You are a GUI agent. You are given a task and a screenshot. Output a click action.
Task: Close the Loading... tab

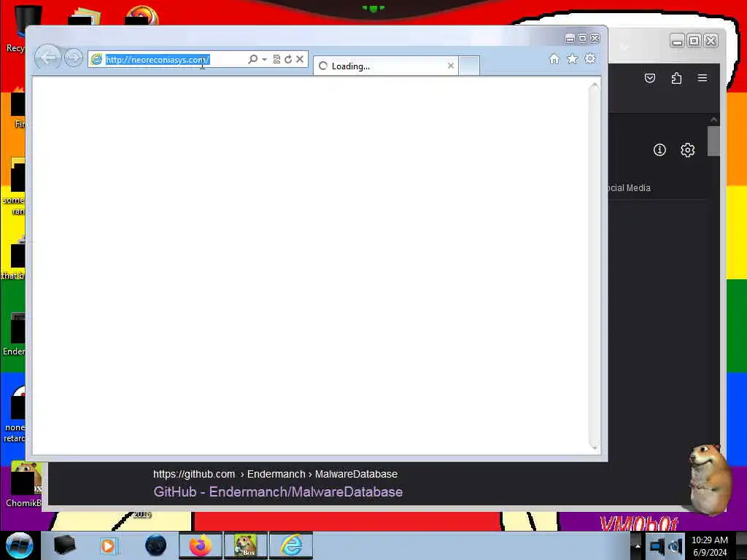(x=451, y=66)
